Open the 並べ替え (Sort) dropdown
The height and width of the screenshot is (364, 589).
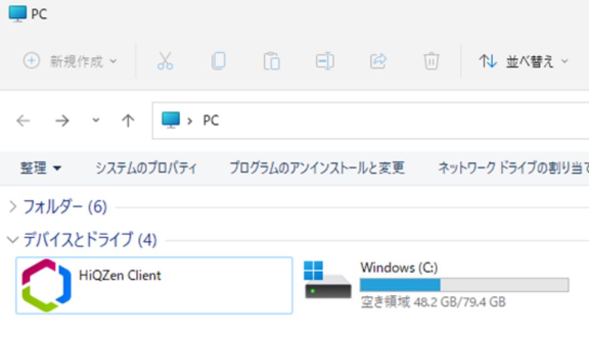coord(524,61)
